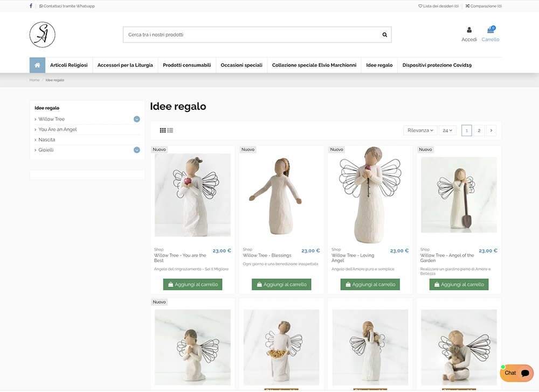Click the search magnifier icon
539x392 pixels.
coord(384,35)
